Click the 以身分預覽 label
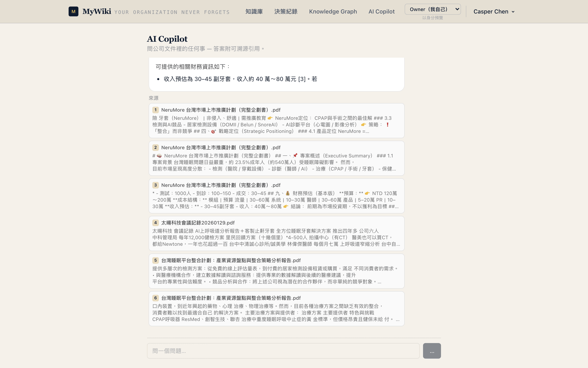The height and width of the screenshot is (368, 588). (432, 18)
